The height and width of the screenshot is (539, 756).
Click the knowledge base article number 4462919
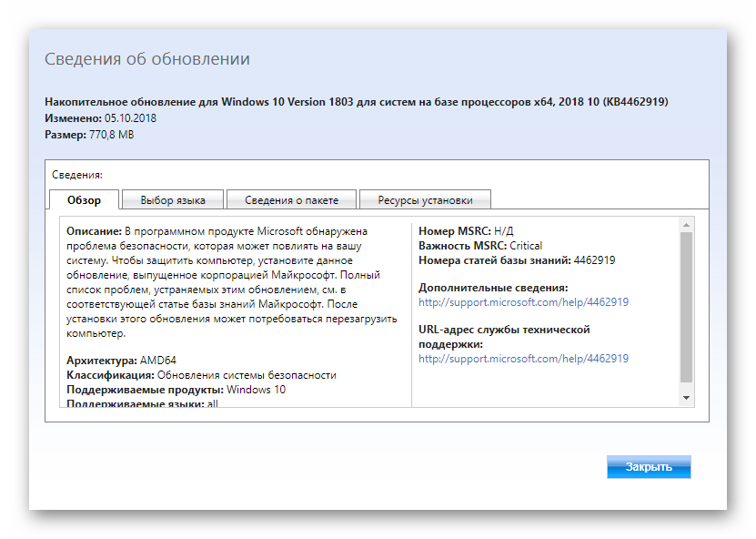594,260
